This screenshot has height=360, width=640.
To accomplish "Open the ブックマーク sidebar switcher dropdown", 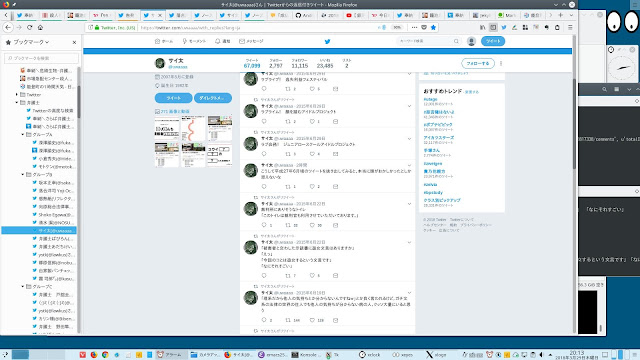I will [31, 42].
